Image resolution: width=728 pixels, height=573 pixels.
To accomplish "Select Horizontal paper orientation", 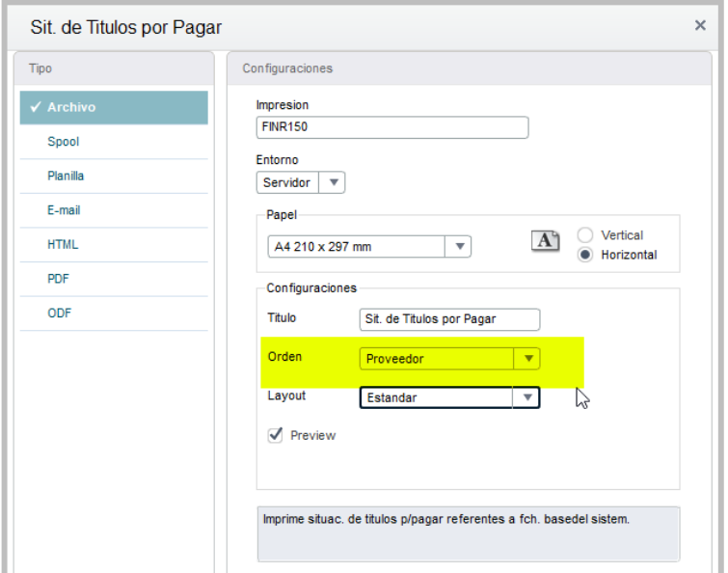I will 585,255.
